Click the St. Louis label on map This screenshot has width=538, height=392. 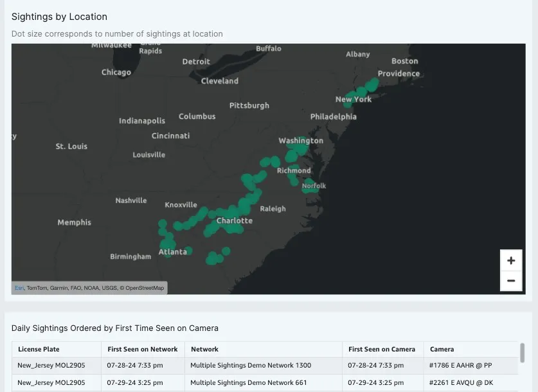tap(71, 147)
